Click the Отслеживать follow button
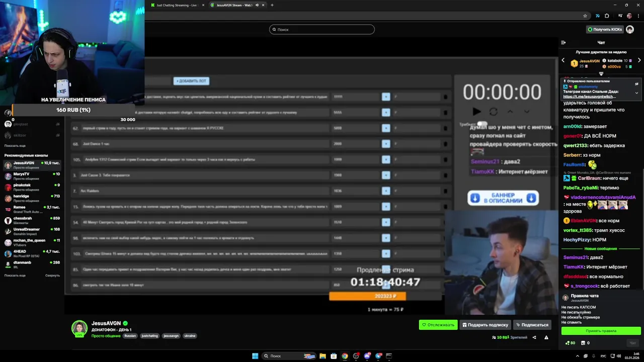 point(438,325)
